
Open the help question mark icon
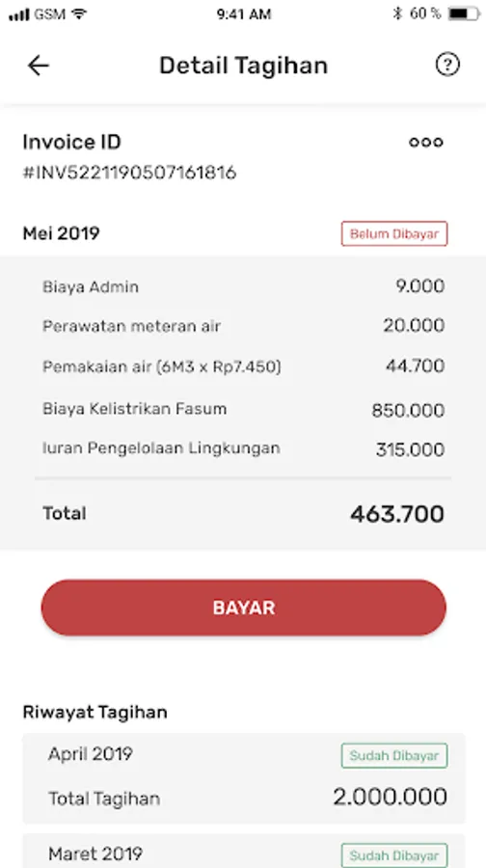tap(447, 65)
